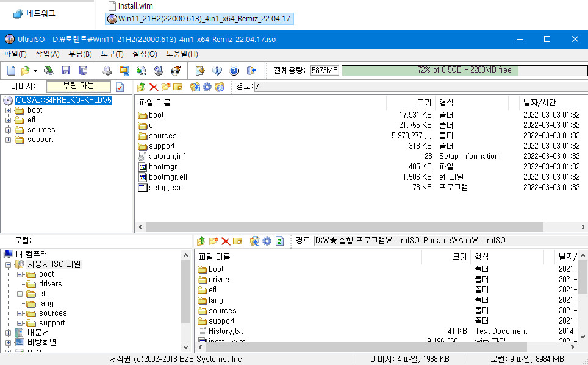Click the local path field showing UltraISO_Portable
The image size is (588, 365).
click(x=450, y=241)
